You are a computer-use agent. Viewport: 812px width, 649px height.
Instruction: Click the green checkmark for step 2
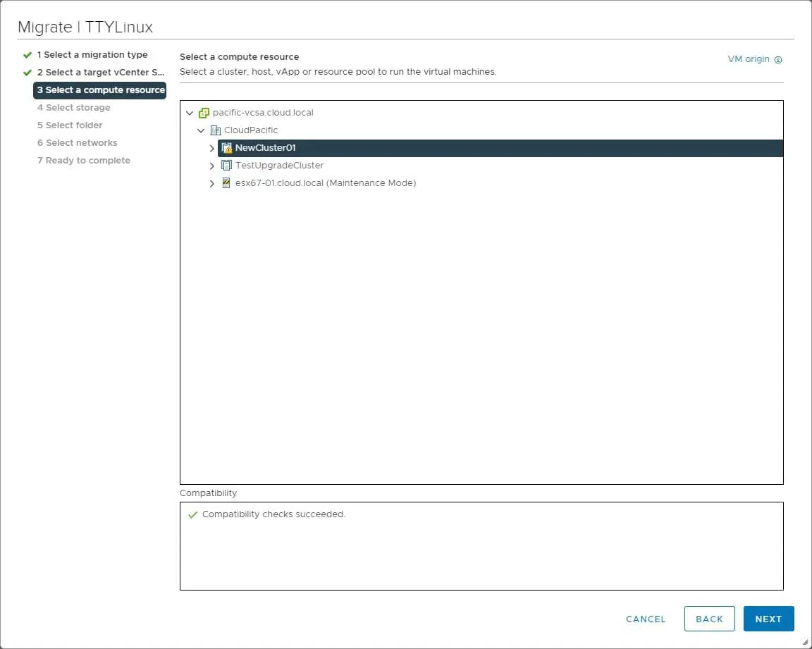27,73
